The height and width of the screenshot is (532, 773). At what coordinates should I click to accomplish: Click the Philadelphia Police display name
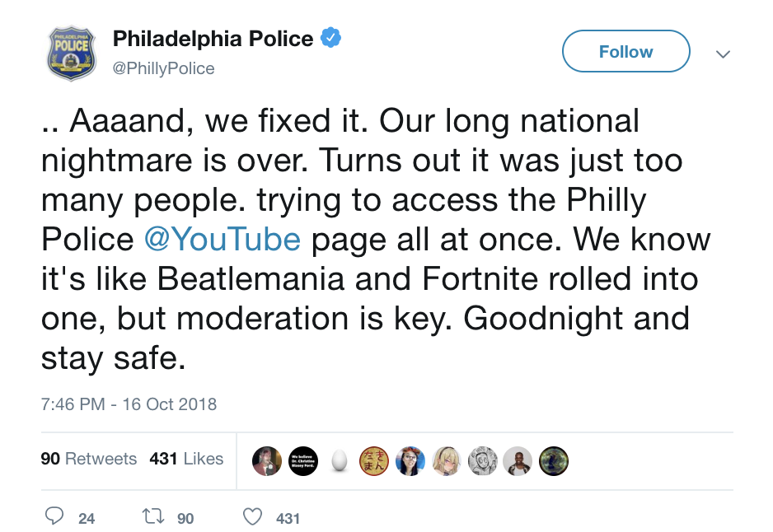tap(213, 39)
